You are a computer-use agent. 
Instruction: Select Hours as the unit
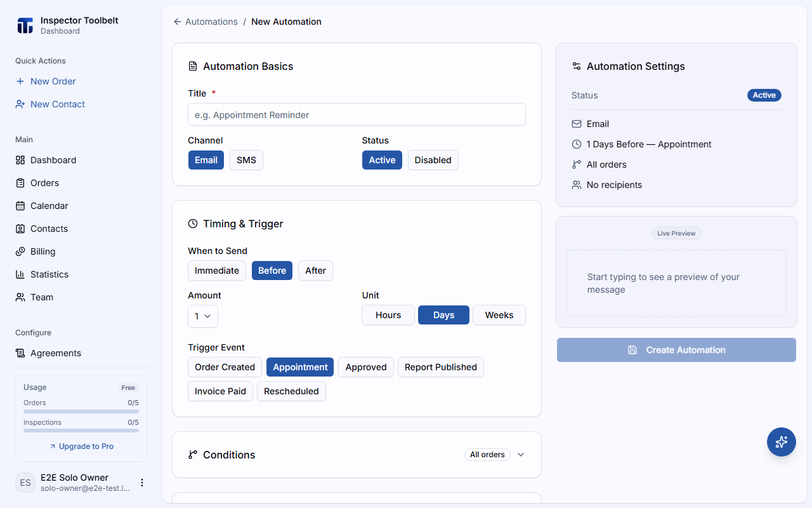point(388,315)
